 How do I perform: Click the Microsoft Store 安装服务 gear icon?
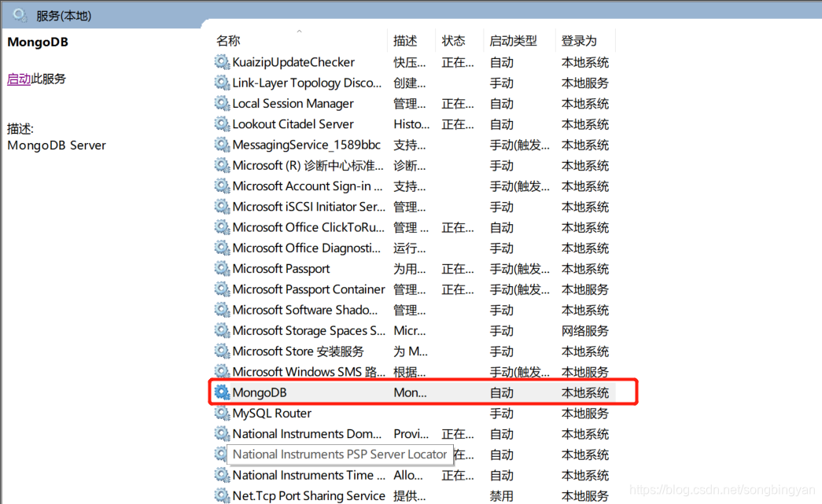[x=223, y=351]
